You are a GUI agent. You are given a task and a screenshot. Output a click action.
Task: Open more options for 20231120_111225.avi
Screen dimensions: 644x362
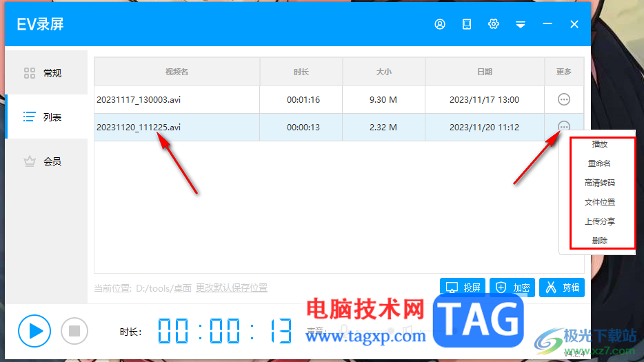[x=564, y=127]
